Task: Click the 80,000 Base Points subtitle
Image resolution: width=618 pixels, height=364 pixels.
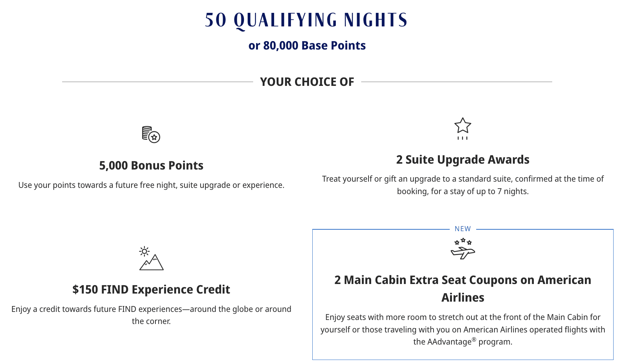Action: pyautogui.click(x=307, y=45)
